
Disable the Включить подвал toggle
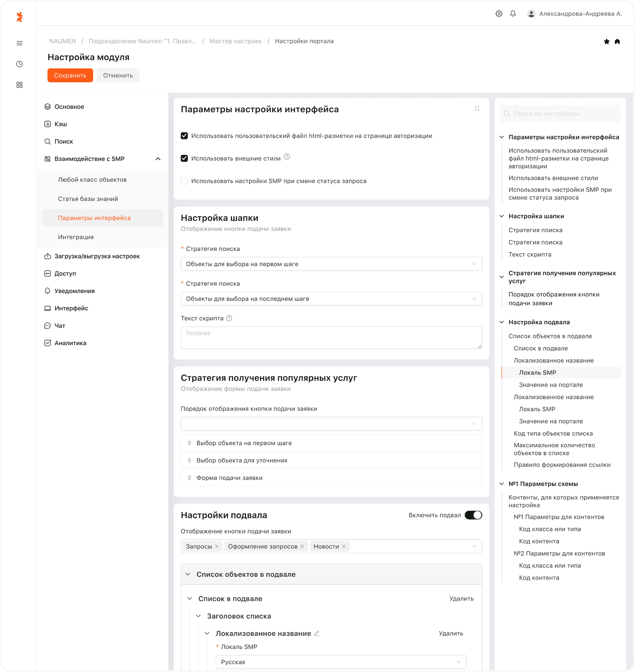click(474, 515)
